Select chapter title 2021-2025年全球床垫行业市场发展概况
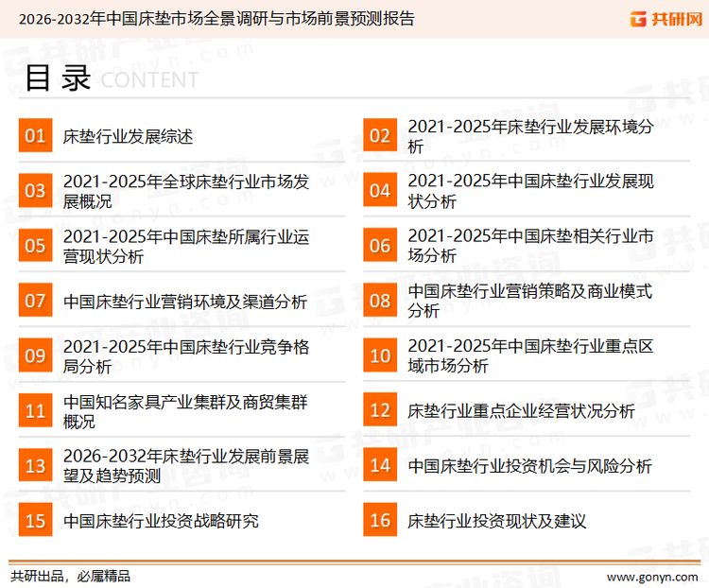Screen dimensions: 709x588 [x=186, y=191]
